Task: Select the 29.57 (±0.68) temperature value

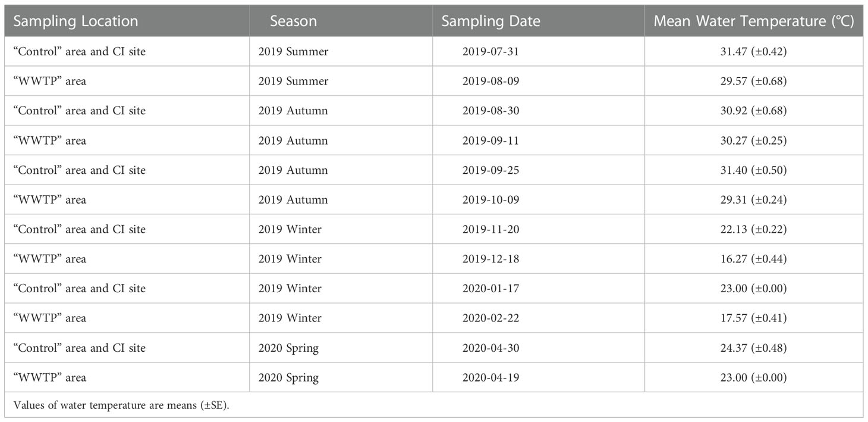Action: click(x=753, y=81)
